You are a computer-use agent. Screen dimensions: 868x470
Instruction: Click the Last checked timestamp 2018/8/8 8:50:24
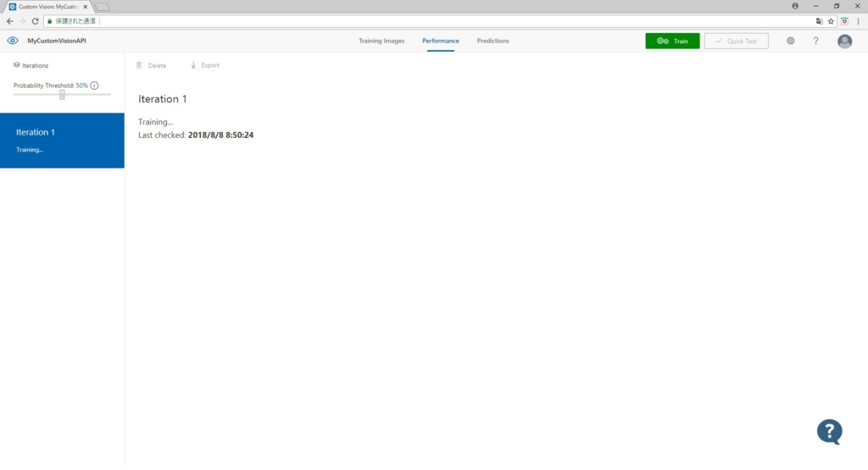point(221,135)
